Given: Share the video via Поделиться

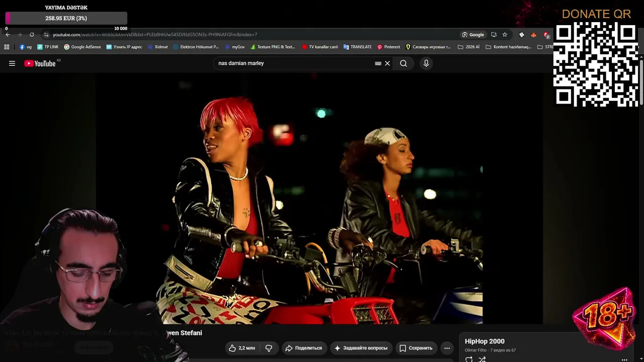Looking at the screenshot, I should [303, 348].
